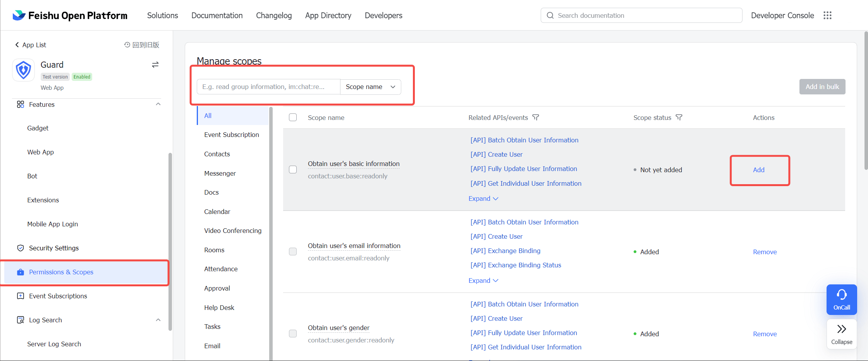The height and width of the screenshot is (361, 868).
Task: Select the Messenger scope category
Action: (220, 173)
